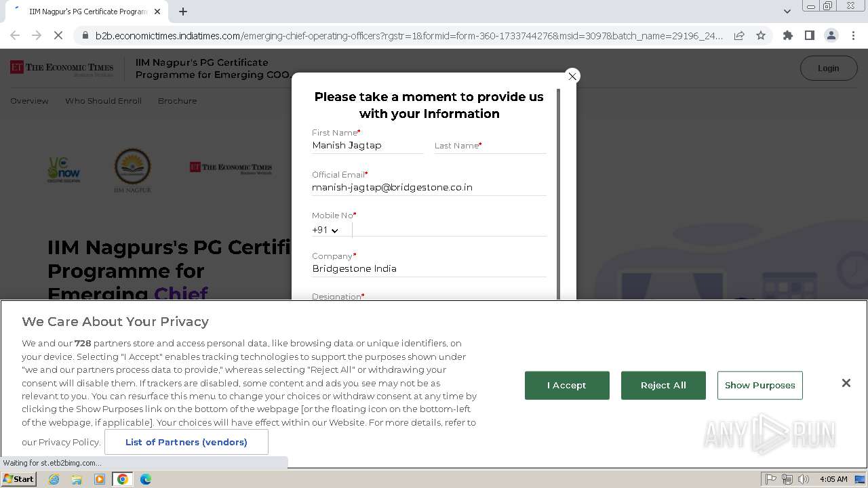Screen dimensions: 868x488
Task: Click the Login button
Action: (x=828, y=68)
